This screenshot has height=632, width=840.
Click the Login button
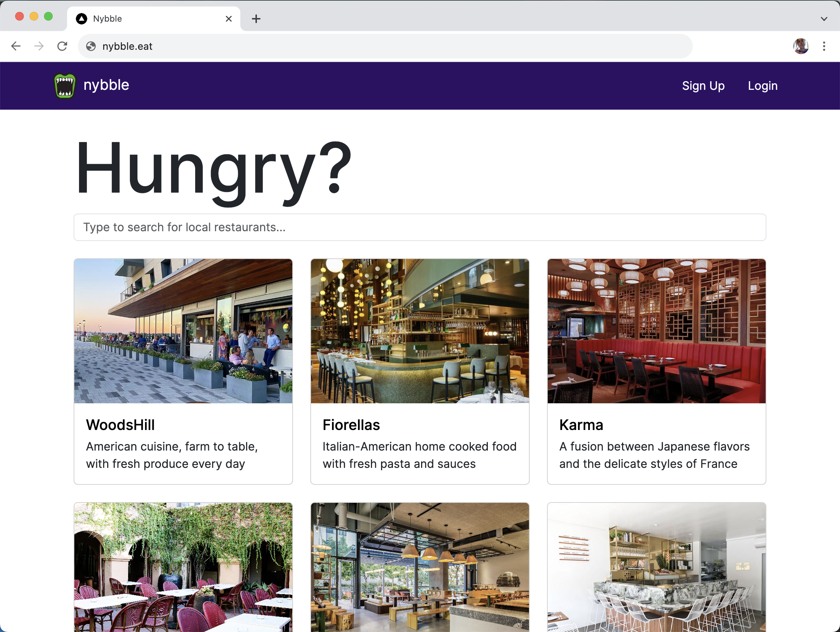pyautogui.click(x=762, y=85)
